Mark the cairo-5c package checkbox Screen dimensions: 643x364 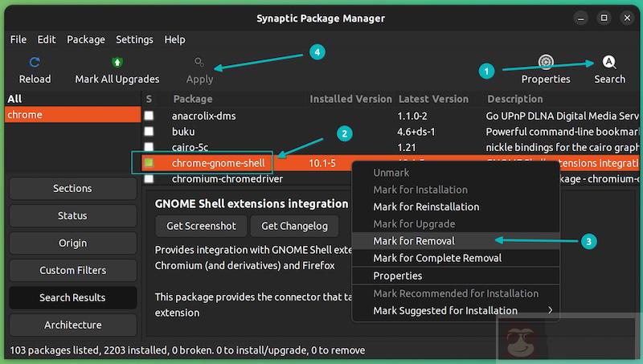tap(149, 147)
